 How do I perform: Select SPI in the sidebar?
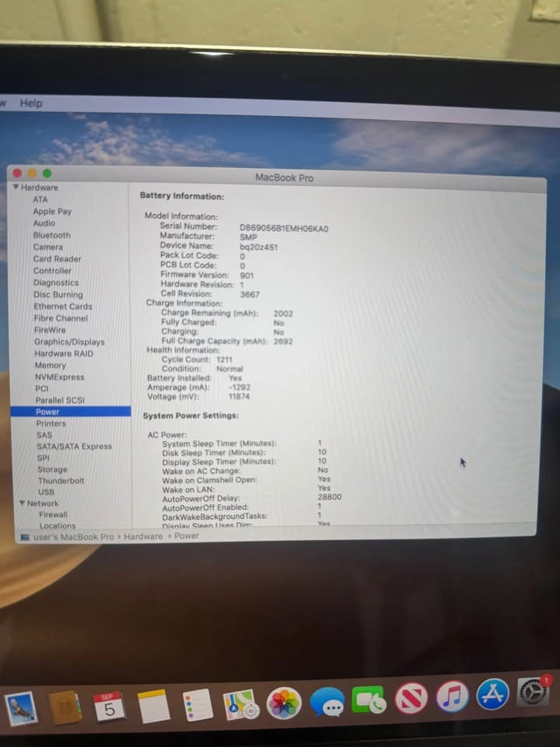pyautogui.click(x=44, y=458)
